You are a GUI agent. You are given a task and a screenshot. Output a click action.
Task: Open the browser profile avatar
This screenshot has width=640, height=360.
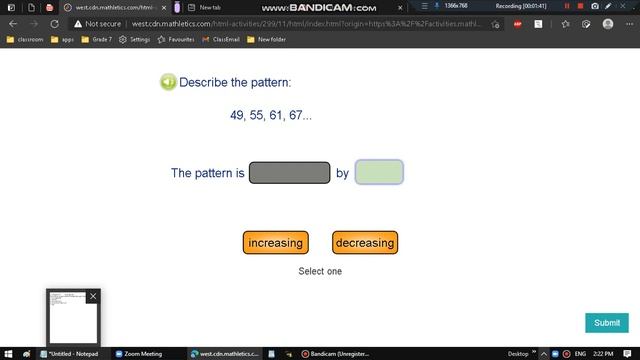(608, 24)
